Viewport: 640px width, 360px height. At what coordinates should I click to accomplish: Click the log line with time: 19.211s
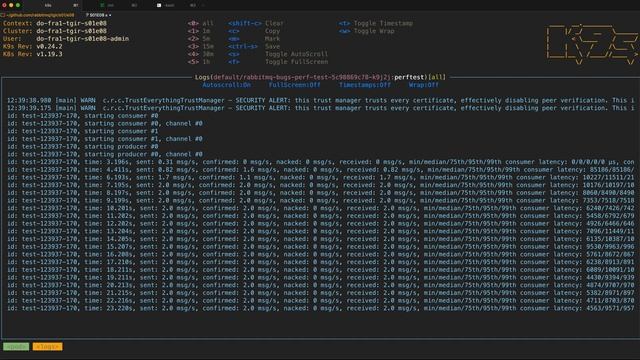tap(321, 278)
